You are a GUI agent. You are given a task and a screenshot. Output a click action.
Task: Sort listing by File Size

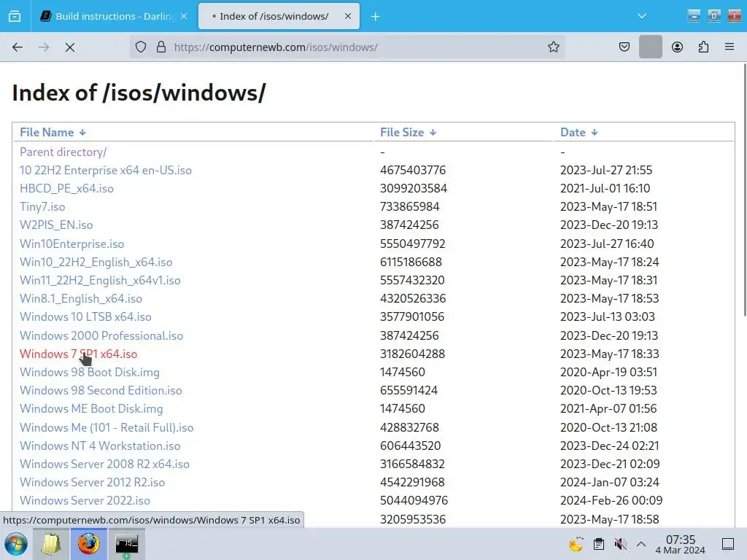[408, 133]
